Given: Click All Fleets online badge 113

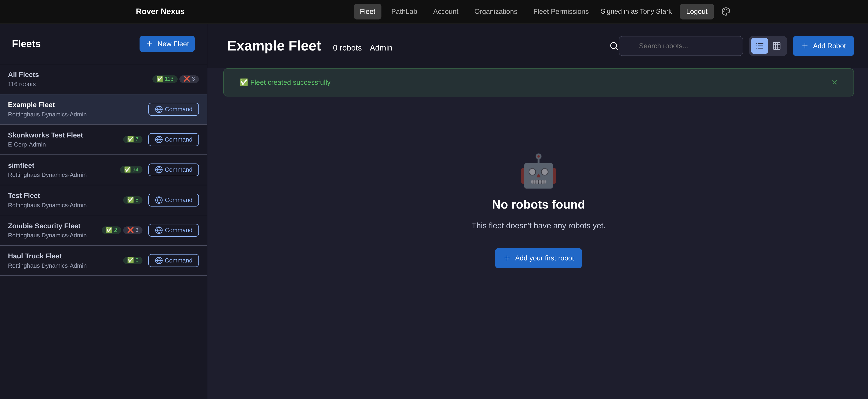Looking at the screenshot, I should (x=165, y=79).
